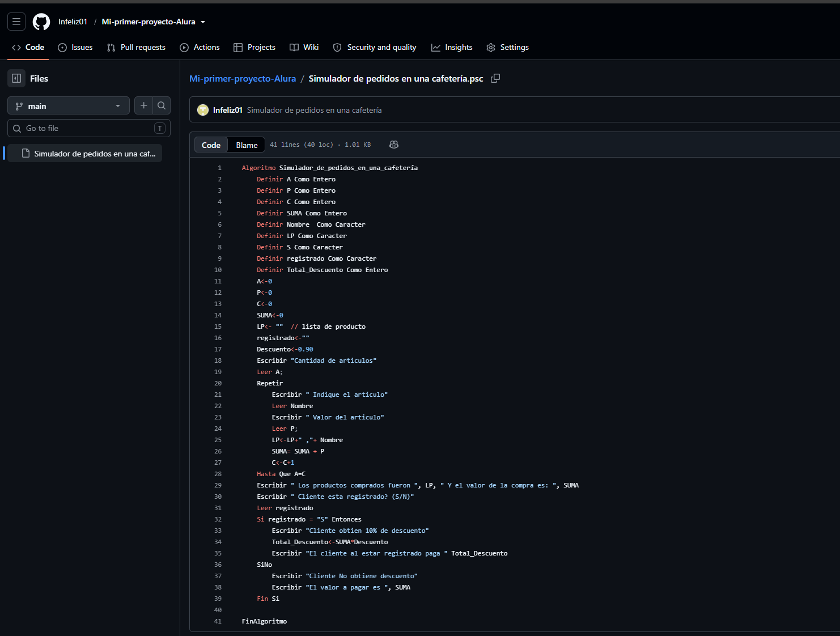Add a new file with plus icon
The height and width of the screenshot is (636, 840).
[x=143, y=105]
